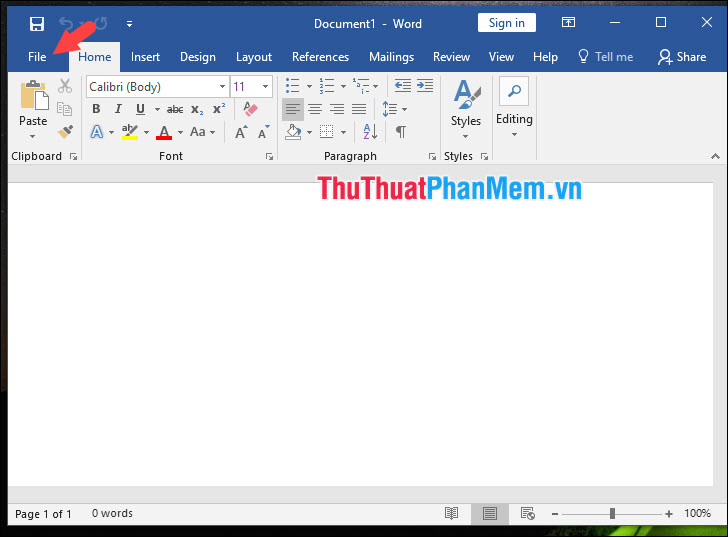Viewport: 728px width, 537px height.
Task: Click the Sign in button
Action: tap(507, 23)
